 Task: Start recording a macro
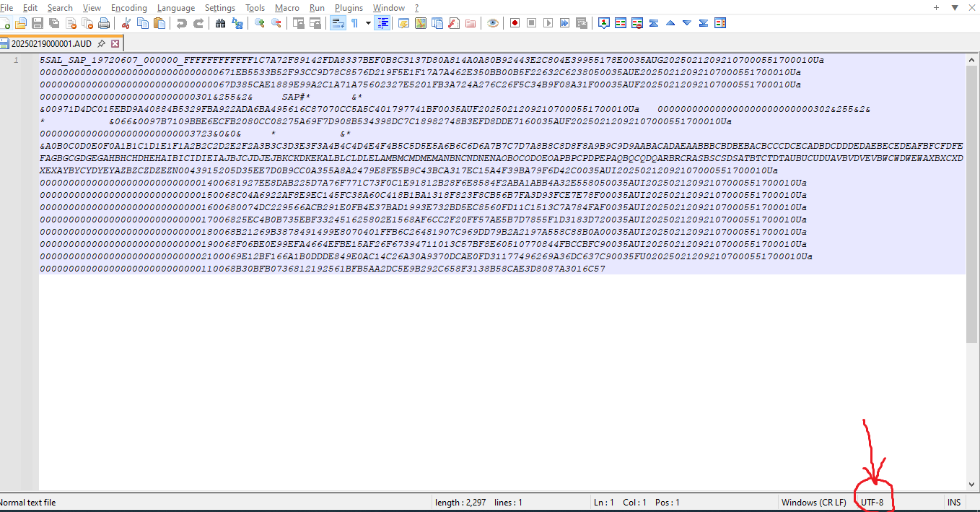515,23
